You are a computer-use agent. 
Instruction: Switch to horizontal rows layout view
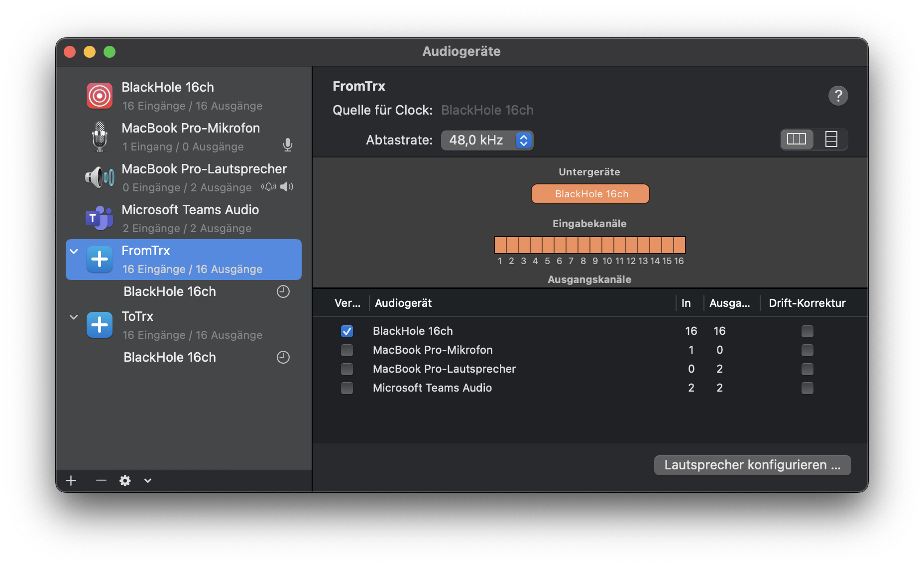click(831, 140)
